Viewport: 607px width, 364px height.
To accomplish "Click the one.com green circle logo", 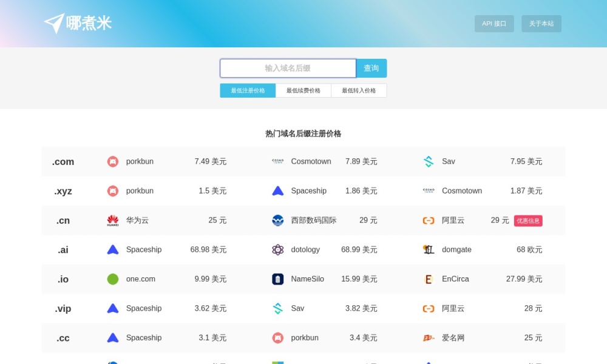I will tap(112, 278).
